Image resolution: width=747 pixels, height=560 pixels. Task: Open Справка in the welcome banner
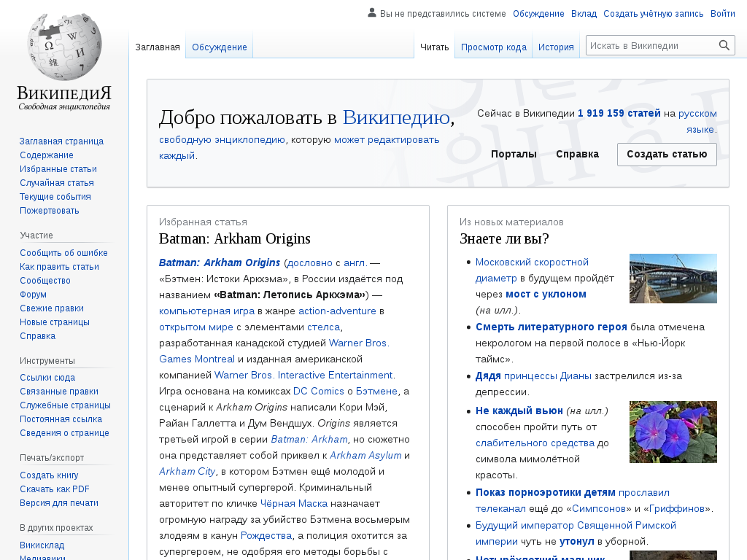(578, 155)
